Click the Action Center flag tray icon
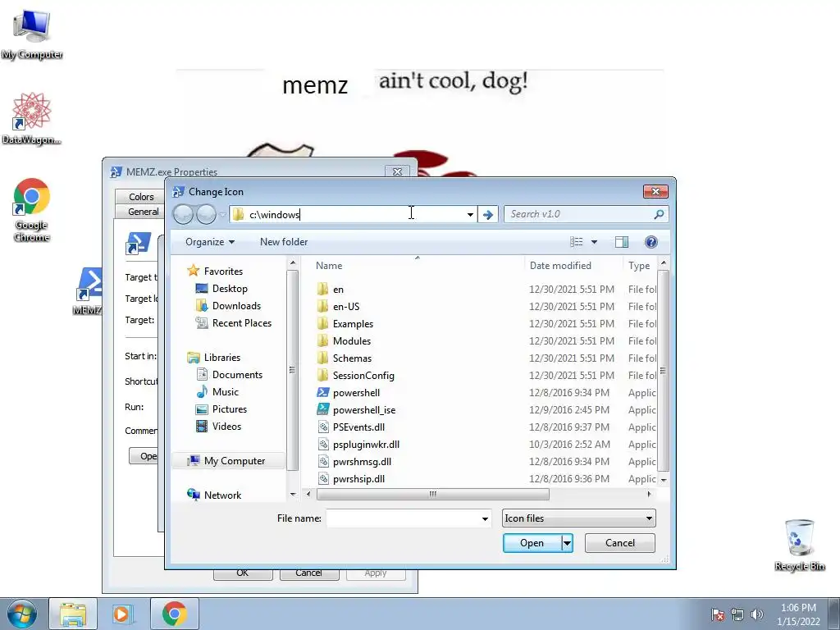Image resolution: width=840 pixels, height=630 pixels. pyautogui.click(x=718, y=615)
